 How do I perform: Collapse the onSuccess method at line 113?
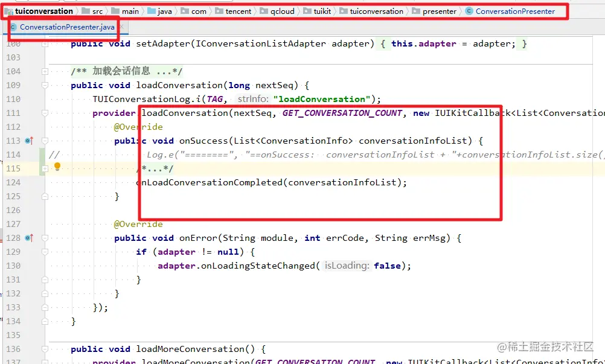45,141
